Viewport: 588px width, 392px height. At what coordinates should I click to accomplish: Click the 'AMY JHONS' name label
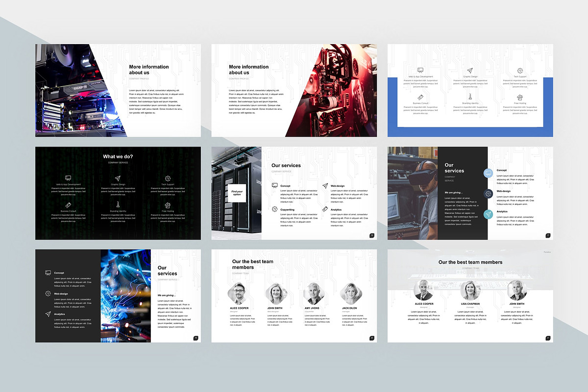click(x=312, y=308)
